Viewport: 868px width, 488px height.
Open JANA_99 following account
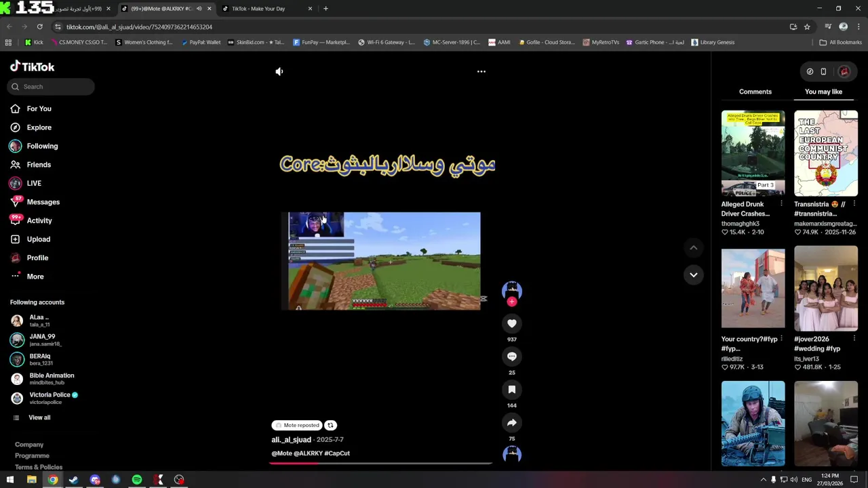click(x=36, y=340)
